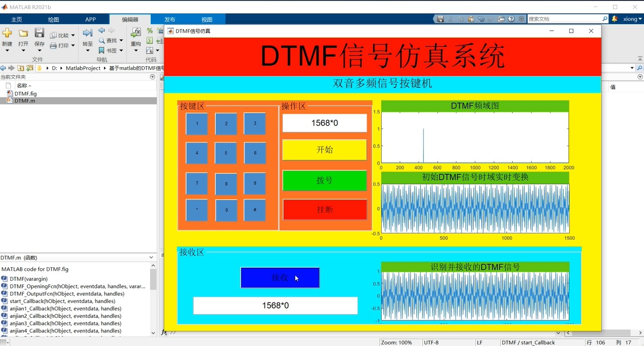Click the 打印 (Print) printer icon

(x=54, y=45)
